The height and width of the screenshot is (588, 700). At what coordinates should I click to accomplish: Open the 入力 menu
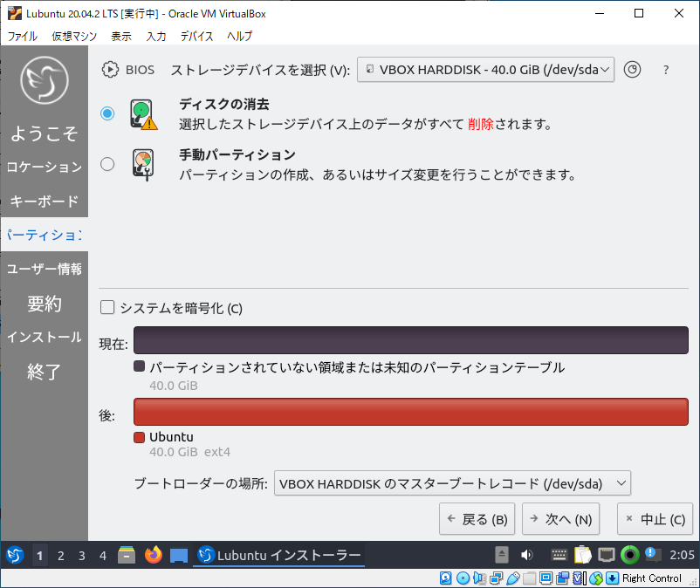coord(156,36)
